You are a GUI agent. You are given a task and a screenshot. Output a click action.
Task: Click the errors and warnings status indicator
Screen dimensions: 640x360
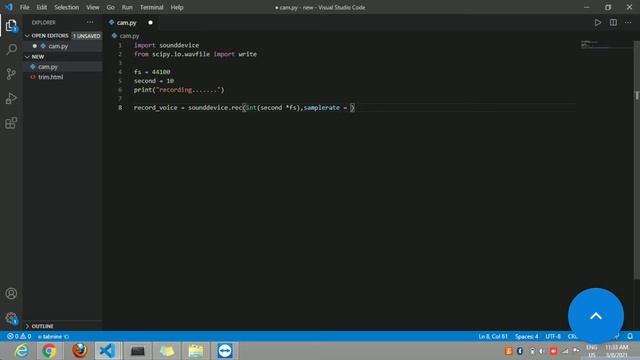[19, 336]
